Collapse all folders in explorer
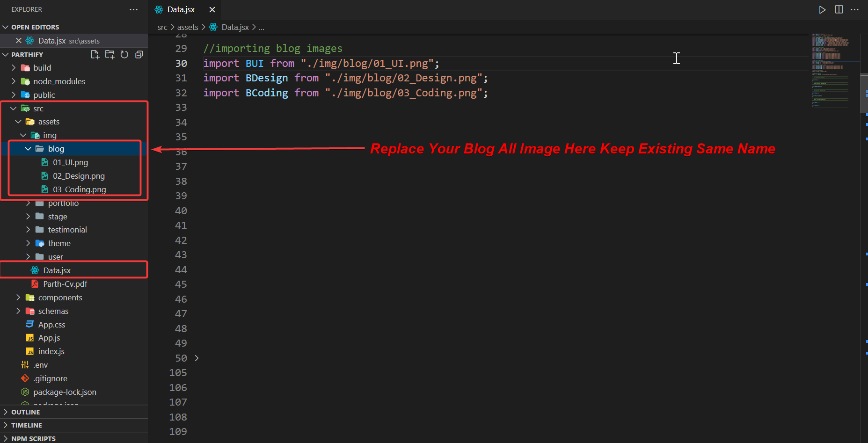Image resolution: width=868 pixels, height=443 pixels. click(x=139, y=55)
